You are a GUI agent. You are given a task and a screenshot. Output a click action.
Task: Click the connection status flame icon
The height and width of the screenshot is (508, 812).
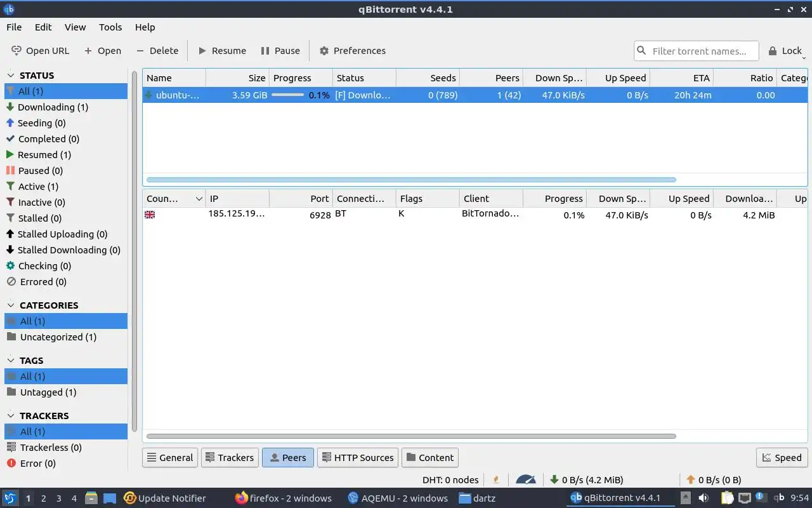pyautogui.click(x=496, y=480)
